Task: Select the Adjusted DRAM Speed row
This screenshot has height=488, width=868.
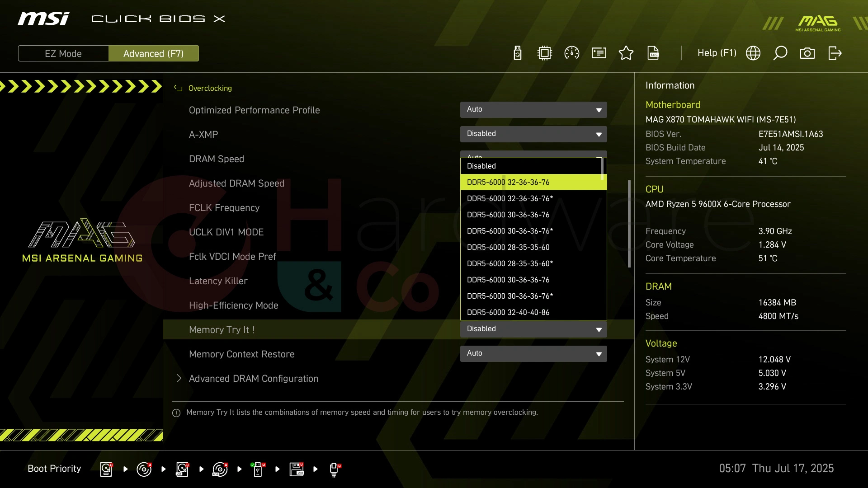Action: [236, 183]
